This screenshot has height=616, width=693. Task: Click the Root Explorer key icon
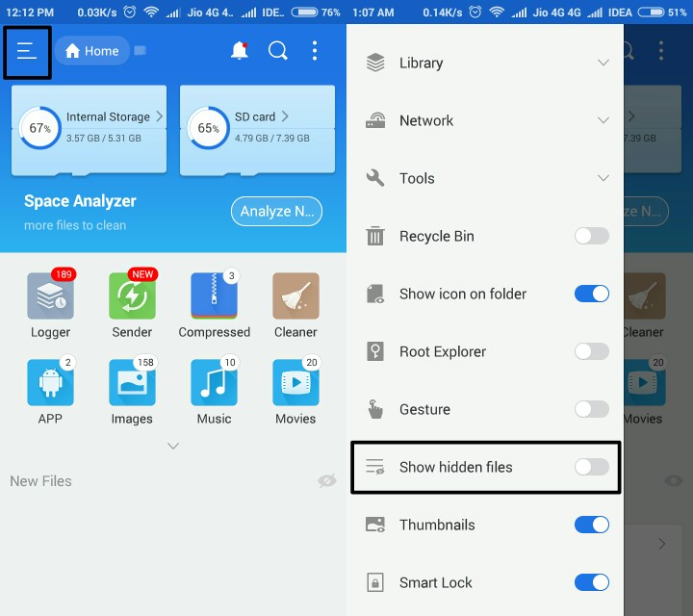coord(375,351)
